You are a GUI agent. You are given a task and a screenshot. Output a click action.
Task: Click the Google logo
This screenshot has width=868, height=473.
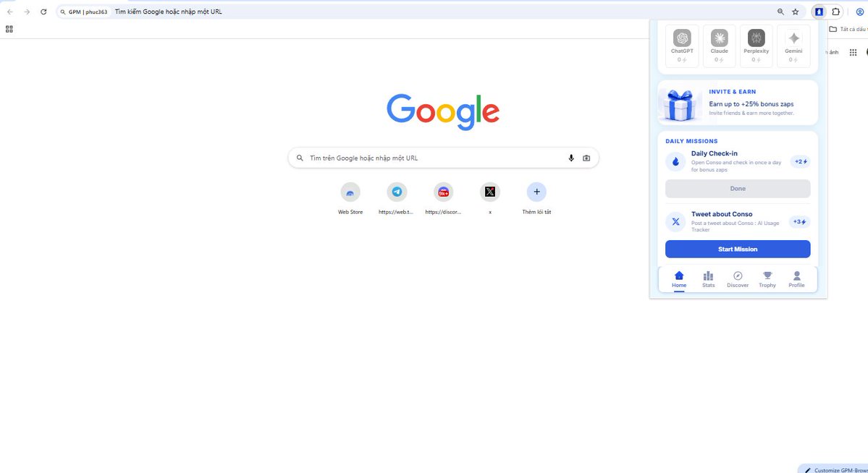coord(443,112)
